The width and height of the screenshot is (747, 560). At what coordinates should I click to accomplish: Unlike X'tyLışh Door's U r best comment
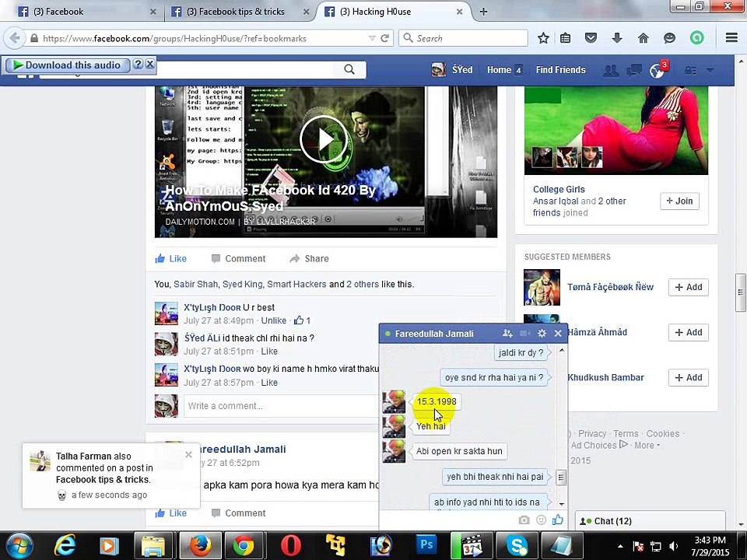[x=273, y=320]
